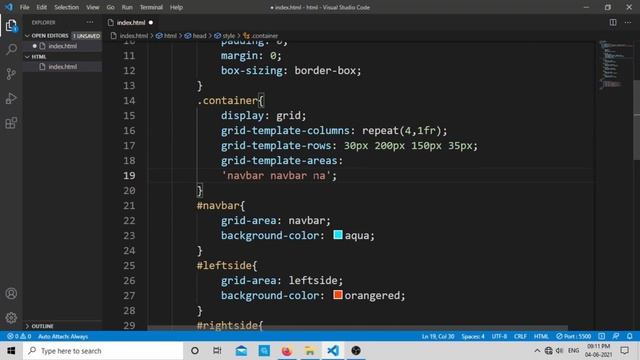Open the Mail app from taskbar
Image resolution: width=640 pixels, height=360 pixels.
click(x=241, y=351)
